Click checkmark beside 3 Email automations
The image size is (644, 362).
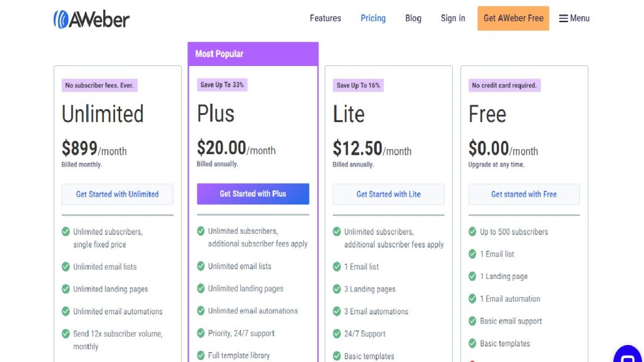point(337,311)
